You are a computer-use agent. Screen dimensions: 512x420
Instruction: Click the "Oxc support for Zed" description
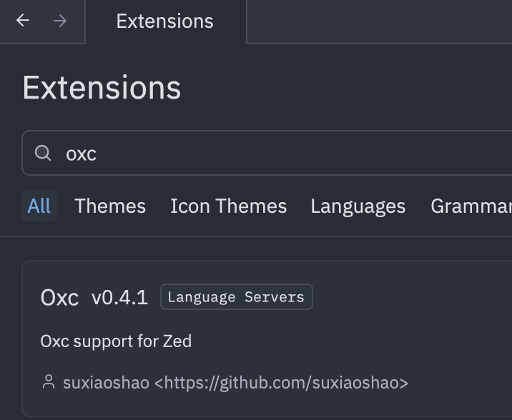point(116,341)
